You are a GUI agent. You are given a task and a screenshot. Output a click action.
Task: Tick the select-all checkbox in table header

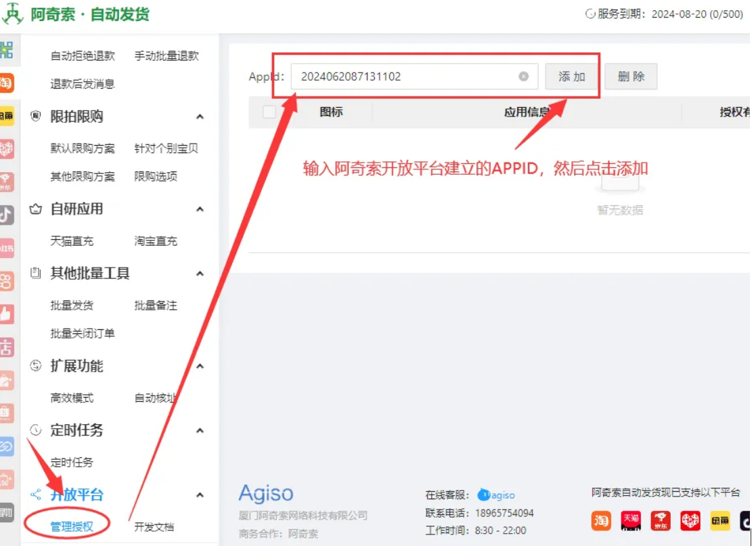(x=269, y=112)
